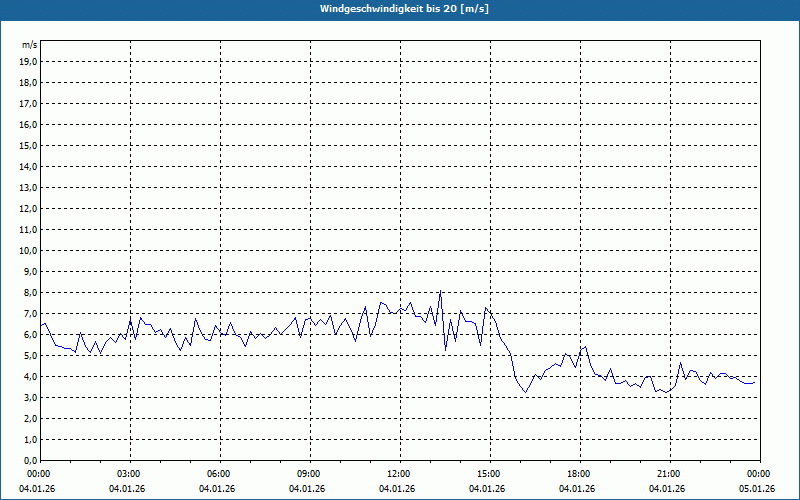Click the 15:00 time label

(489, 474)
